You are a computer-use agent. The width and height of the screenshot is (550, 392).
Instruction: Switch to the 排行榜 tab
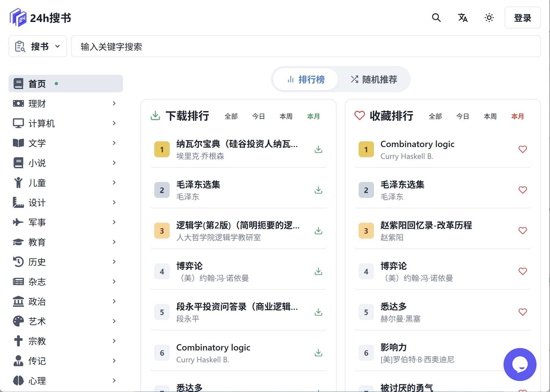(x=306, y=79)
